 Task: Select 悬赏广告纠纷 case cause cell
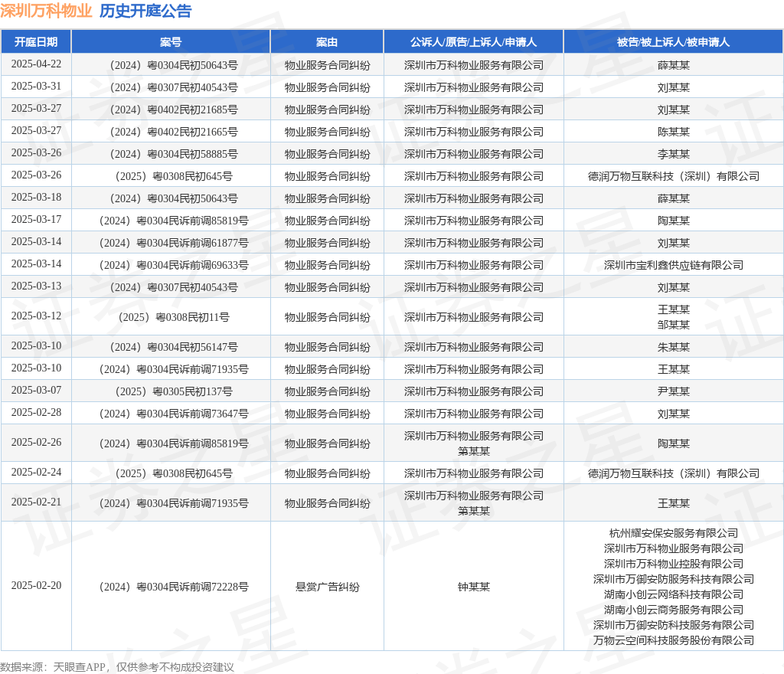327,587
